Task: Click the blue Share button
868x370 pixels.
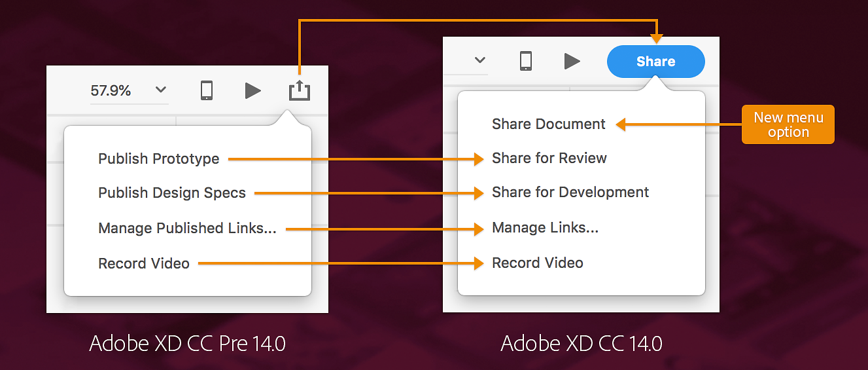Action: pos(655,62)
